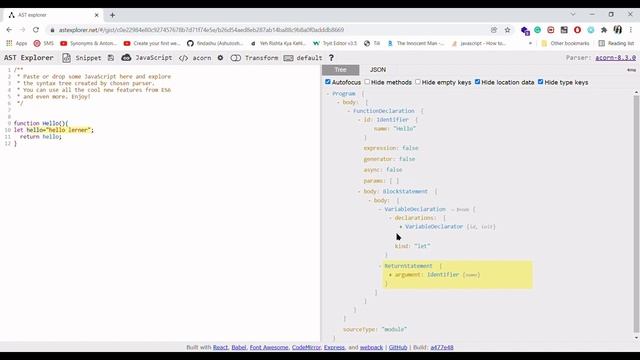The image size is (640, 360).
Task: Open the Chrome three-dot menu
Action: (x=631, y=30)
